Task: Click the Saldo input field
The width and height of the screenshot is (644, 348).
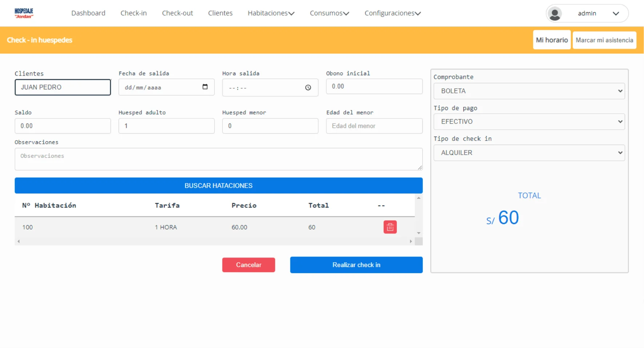Action: coord(63,126)
